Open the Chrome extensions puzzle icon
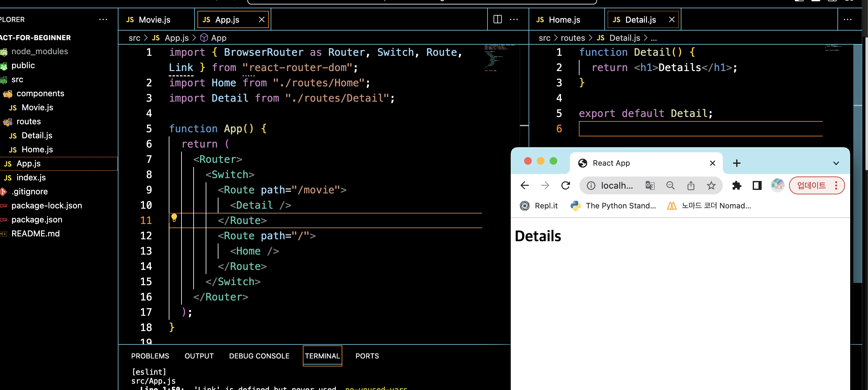Image resolution: width=868 pixels, height=390 pixels. point(736,185)
